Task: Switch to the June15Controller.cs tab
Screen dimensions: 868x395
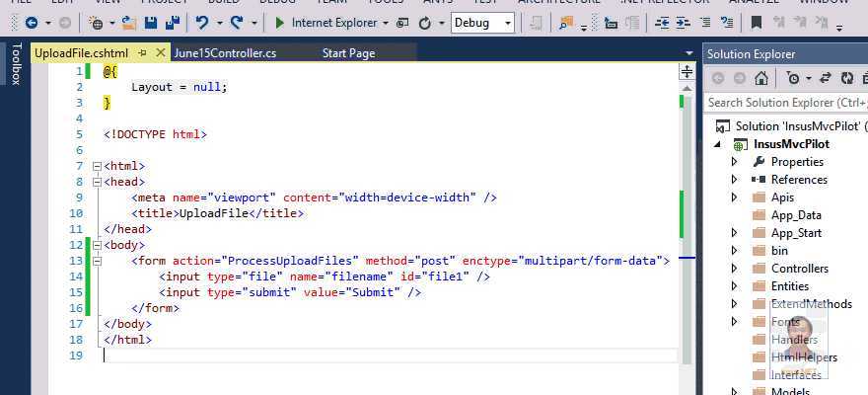Action: tap(225, 53)
